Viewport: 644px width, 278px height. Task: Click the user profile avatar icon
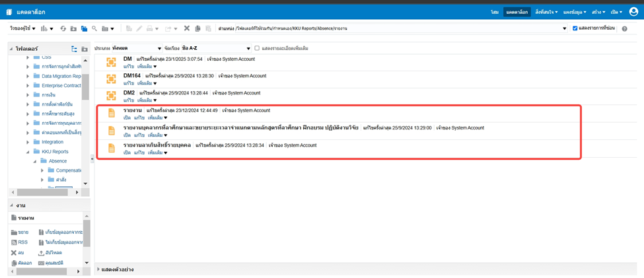633,12
